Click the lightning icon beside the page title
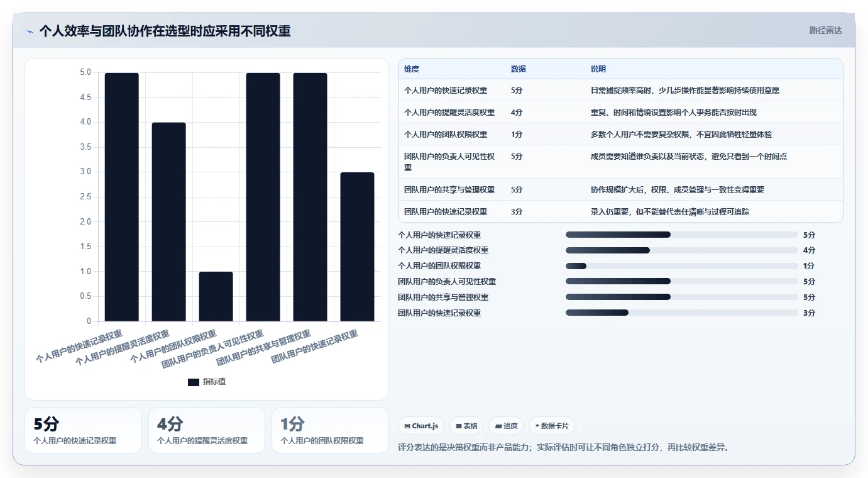 click(x=30, y=31)
